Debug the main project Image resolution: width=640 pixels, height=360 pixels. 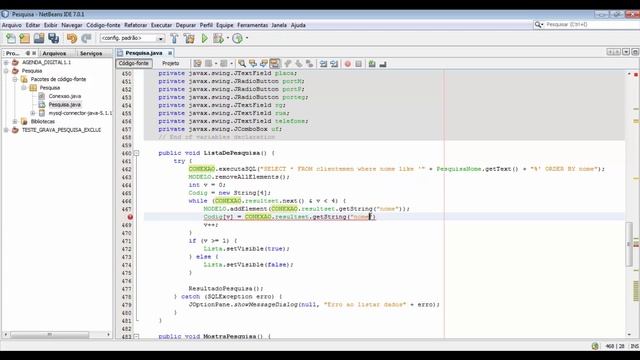click(x=218, y=38)
